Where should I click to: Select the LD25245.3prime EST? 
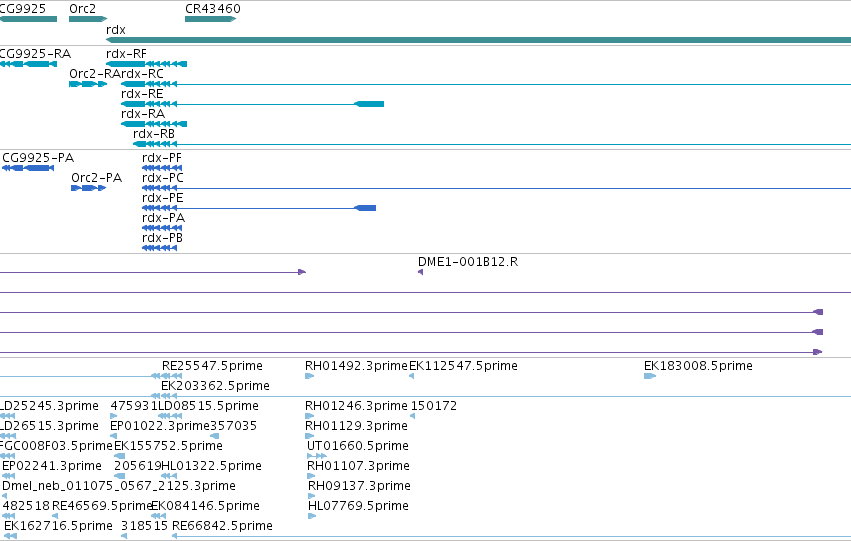(8, 416)
